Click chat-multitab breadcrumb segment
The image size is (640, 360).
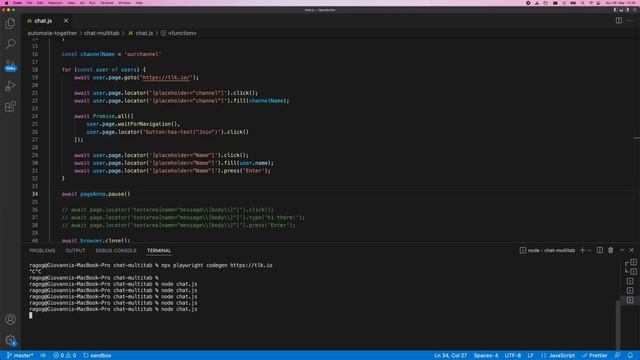click(x=102, y=33)
